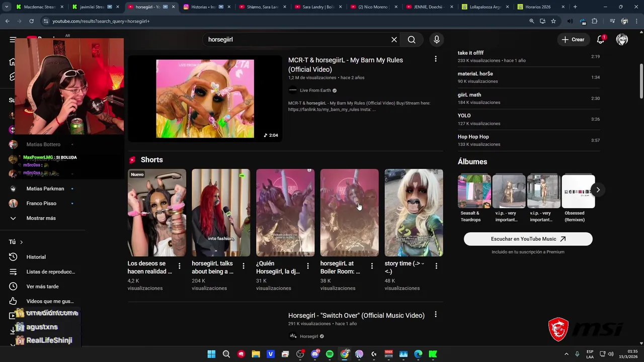Open options for ¿Quién Horsegiirl short
This screenshot has height=362, width=644.
point(308,266)
